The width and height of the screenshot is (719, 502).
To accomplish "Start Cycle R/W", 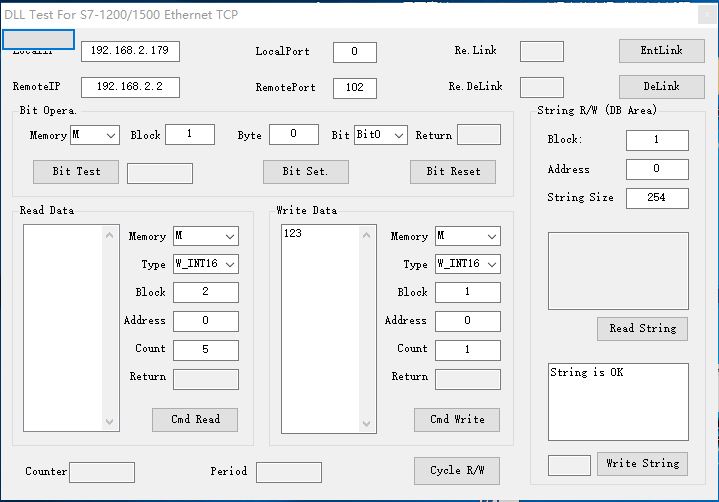I will point(457,470).
